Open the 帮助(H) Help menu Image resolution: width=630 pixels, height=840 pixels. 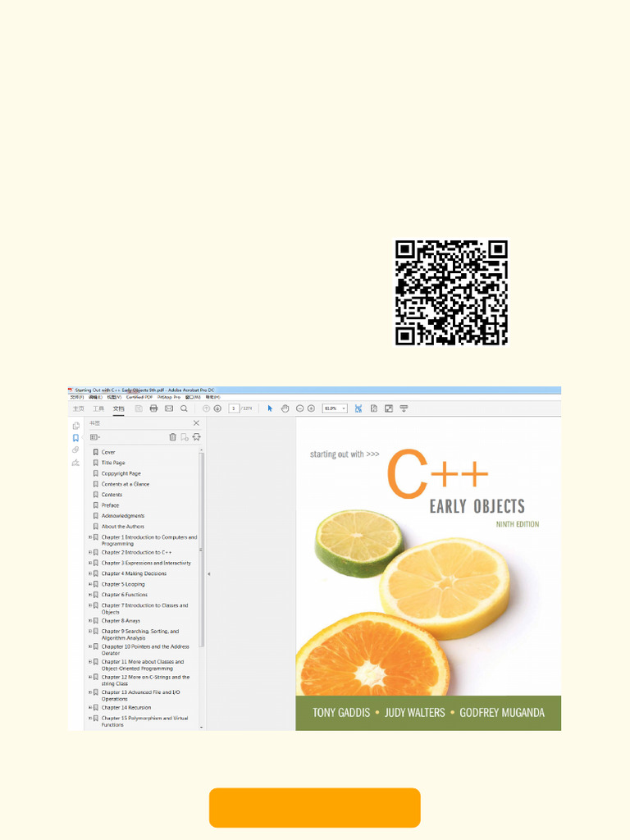(212, 398)
